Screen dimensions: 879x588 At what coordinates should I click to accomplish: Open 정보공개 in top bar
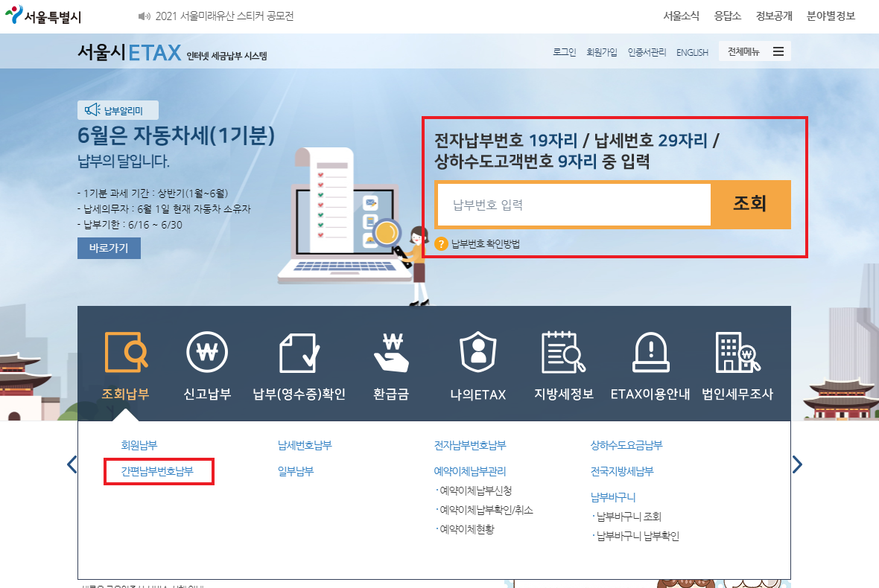click(774, 16)
